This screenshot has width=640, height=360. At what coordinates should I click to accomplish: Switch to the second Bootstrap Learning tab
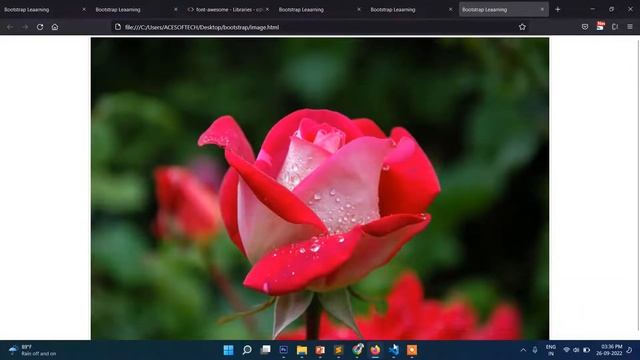click(x=135, y=9)
